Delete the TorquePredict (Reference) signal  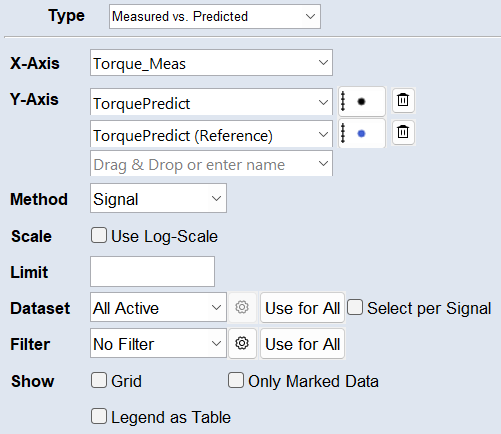[403, 132]
